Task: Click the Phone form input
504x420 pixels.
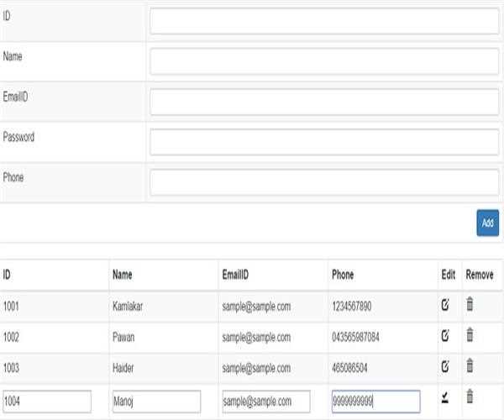Action: [324, 182]
